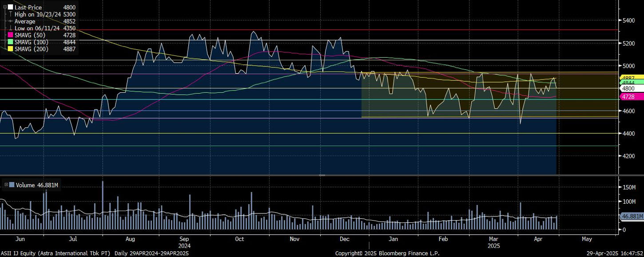Expand the Volume legend box
The image size is (644, 257).
6,185
